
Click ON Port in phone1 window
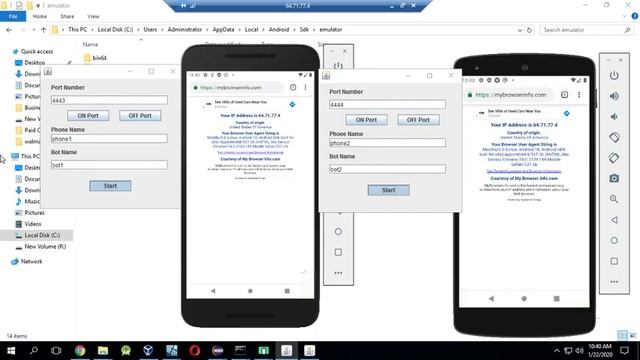88,116
